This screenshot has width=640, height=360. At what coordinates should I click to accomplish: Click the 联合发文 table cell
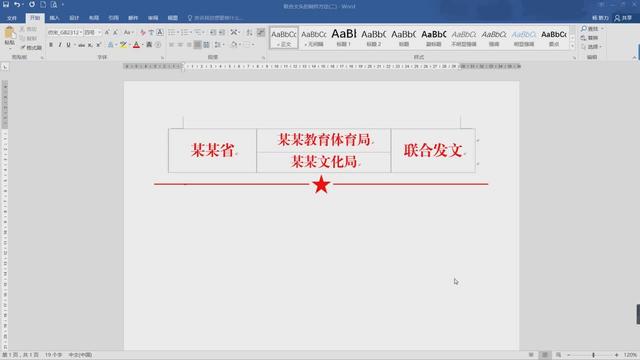click(433, 151)
